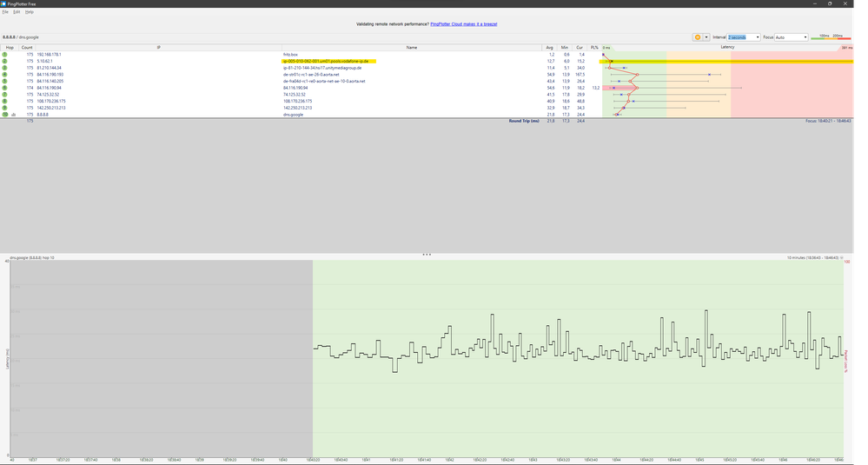Click the PL% column header
The image size is (868, 465).
tap(594, 47)
